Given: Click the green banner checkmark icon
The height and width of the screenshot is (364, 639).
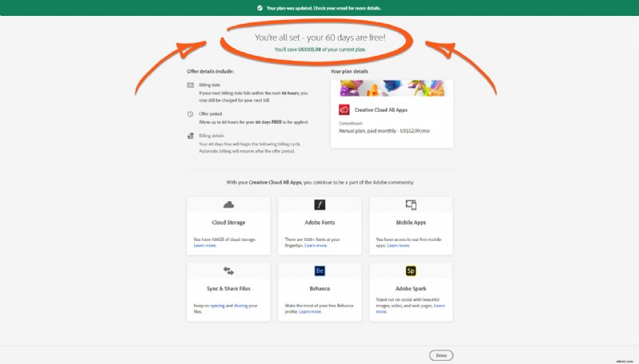Looking at the screenshot, I should [260, 8].
